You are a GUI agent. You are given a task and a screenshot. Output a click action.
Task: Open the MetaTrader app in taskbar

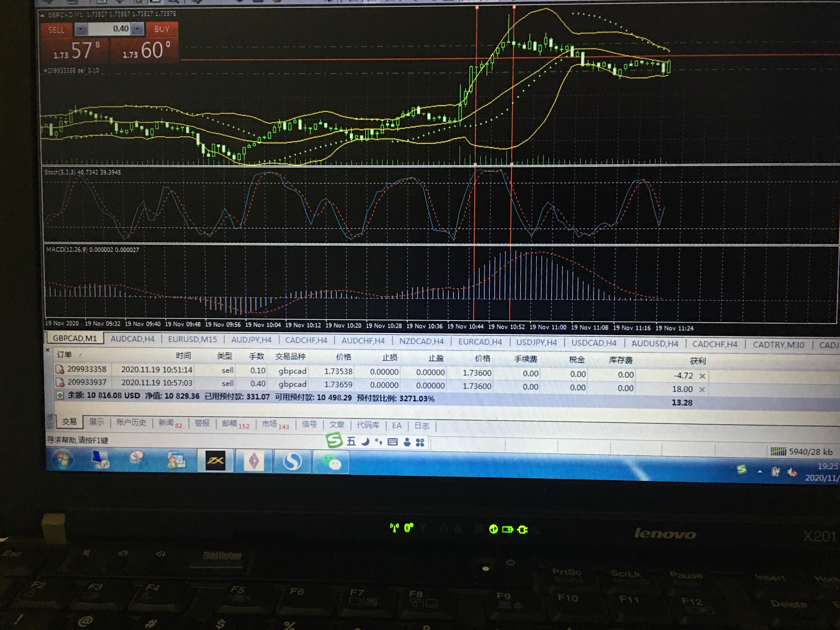coord(215,461)
